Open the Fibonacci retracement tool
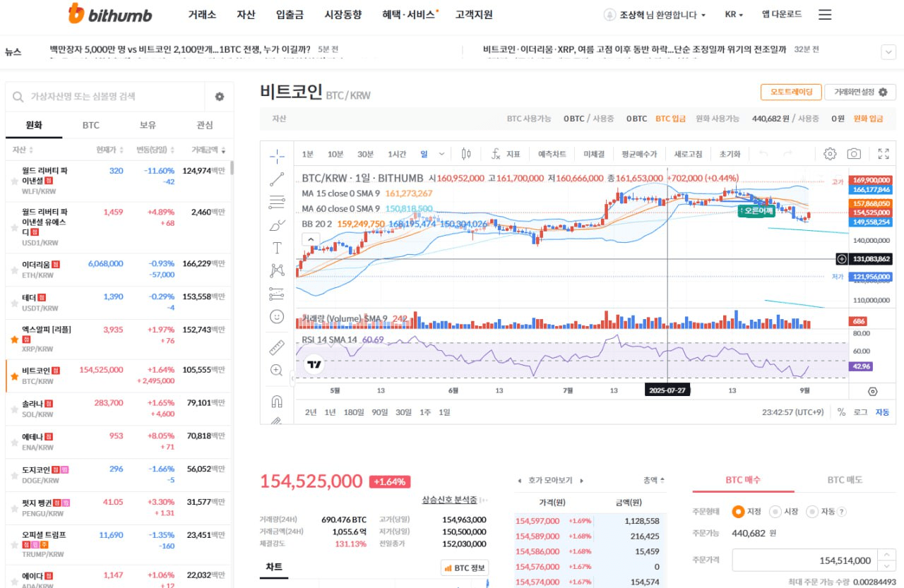 [277, 203]
